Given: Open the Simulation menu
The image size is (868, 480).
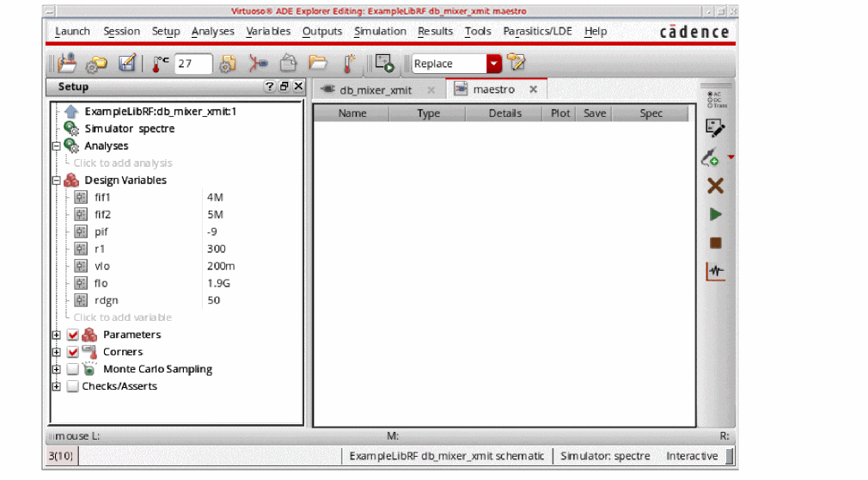Looking at the screenshot, I should 380,31.
